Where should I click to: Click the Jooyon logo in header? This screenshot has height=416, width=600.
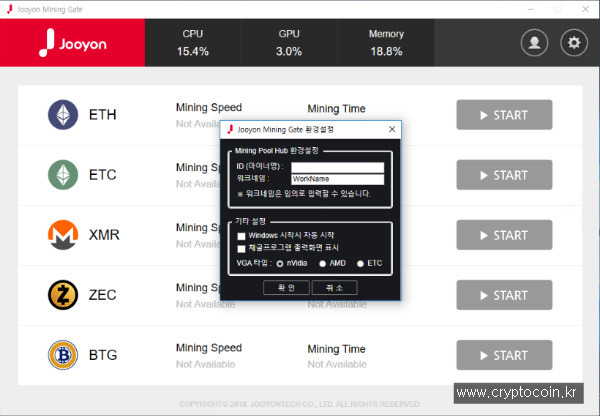[x=73, y=43]
